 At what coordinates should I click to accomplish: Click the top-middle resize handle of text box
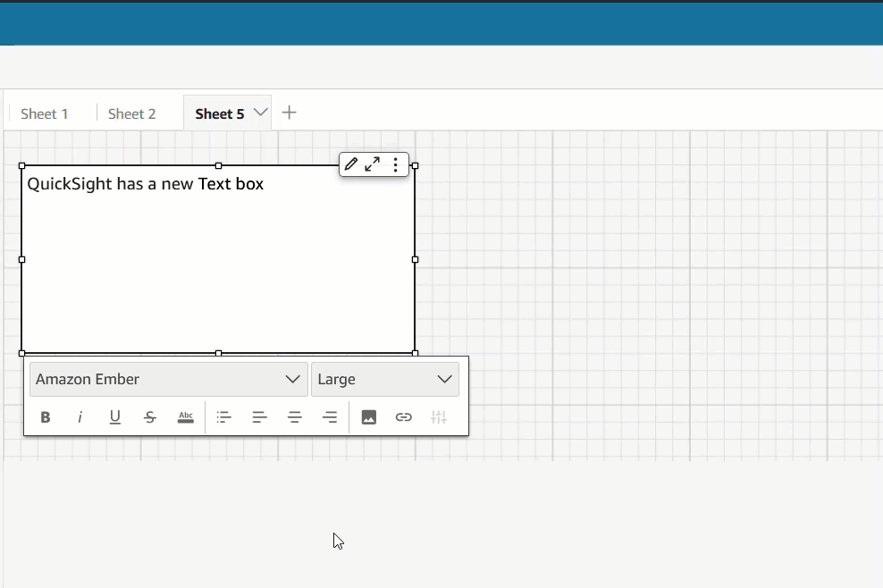218,165
